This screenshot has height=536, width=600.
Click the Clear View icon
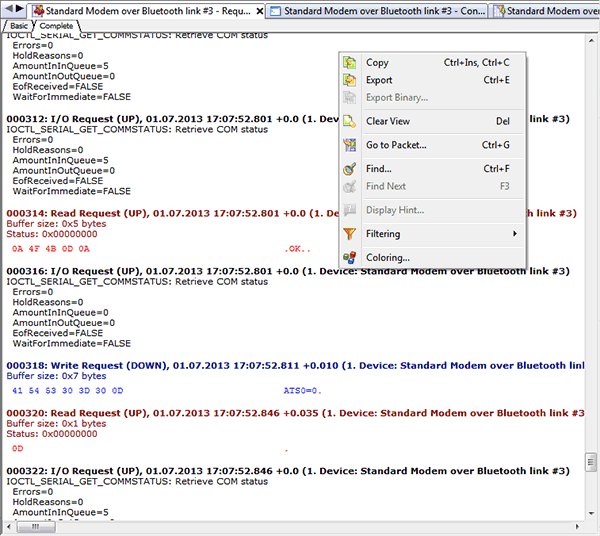(349, 121)
